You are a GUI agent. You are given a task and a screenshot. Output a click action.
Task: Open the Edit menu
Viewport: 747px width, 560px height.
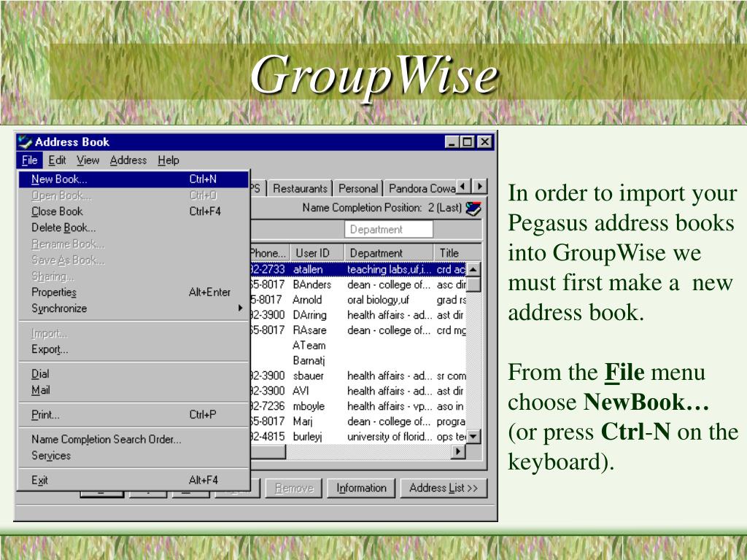tap(57, 160)
